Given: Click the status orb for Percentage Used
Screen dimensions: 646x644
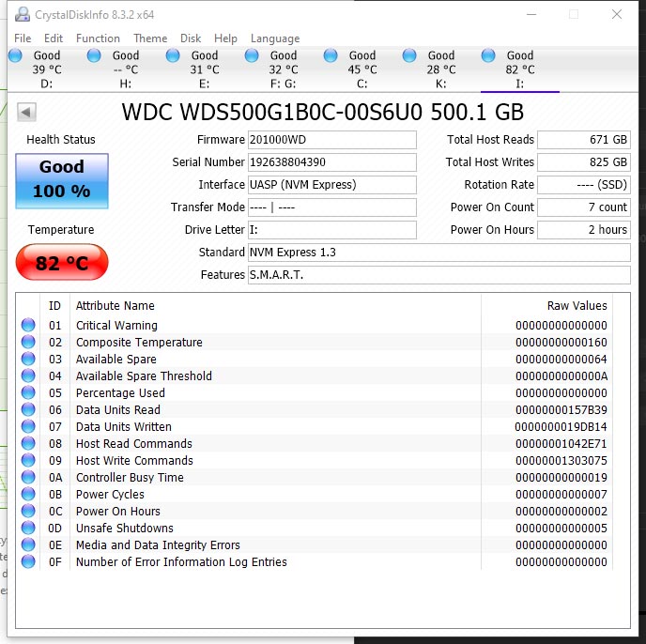Looking at the screenshot, I should click(28, 392).
